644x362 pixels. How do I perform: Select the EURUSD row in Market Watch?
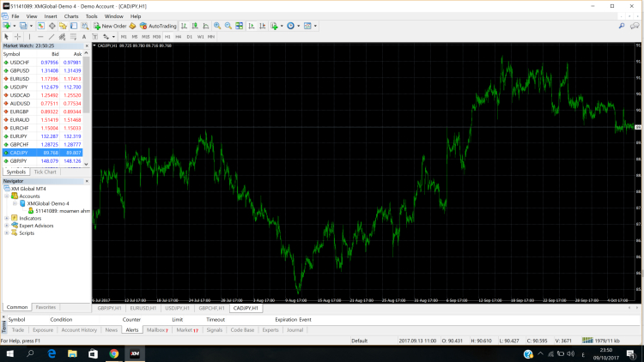point(42,79)
